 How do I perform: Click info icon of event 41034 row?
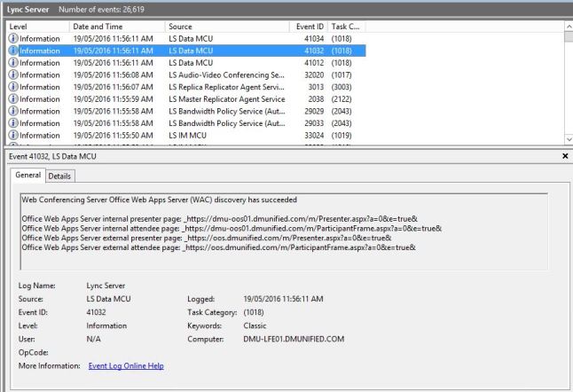pyautogui.click(x=13, y=39)
